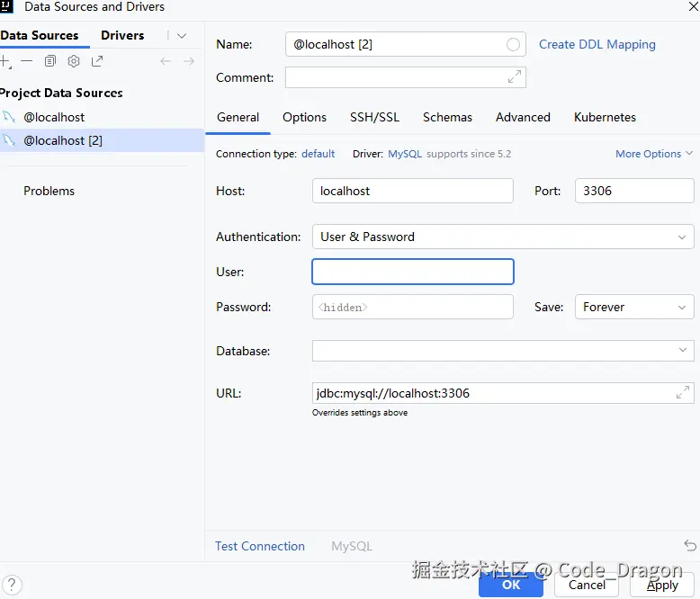700x599 pixels.
Task: Open driver settings gear icon
Action: coord(74,61)
